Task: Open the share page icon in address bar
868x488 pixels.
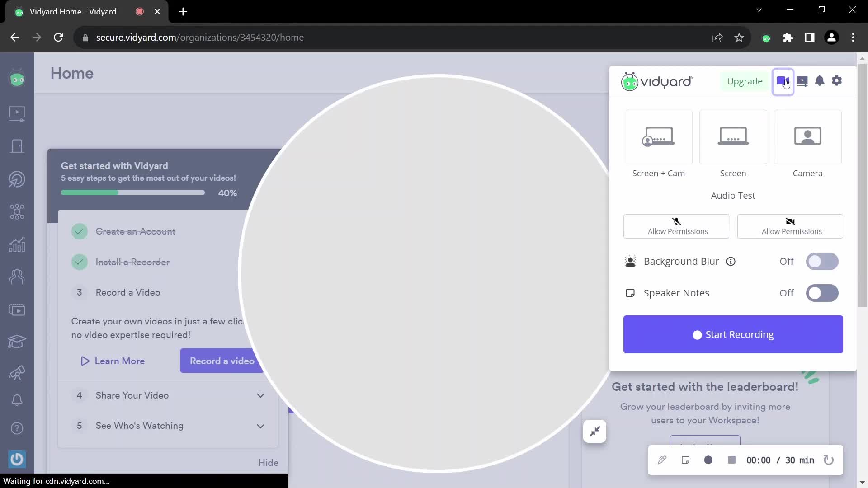Action: 717,38
